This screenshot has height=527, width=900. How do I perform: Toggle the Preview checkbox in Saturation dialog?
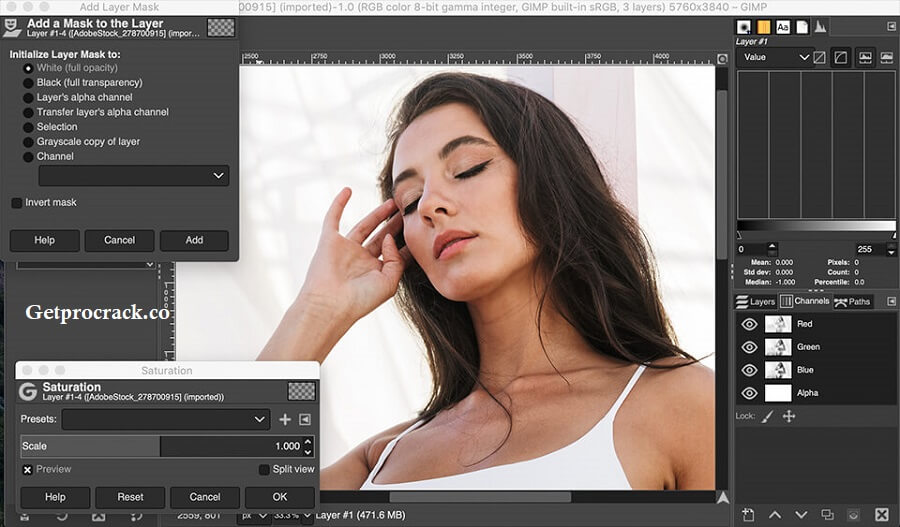pos(27,470)
